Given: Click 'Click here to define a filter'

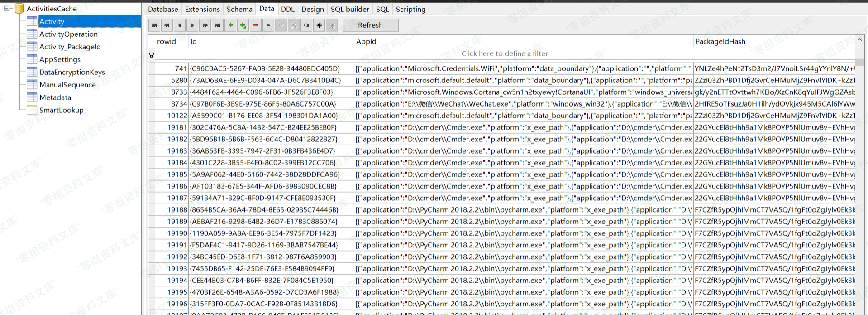Looking at the screenshot, I should coord(504,53).
